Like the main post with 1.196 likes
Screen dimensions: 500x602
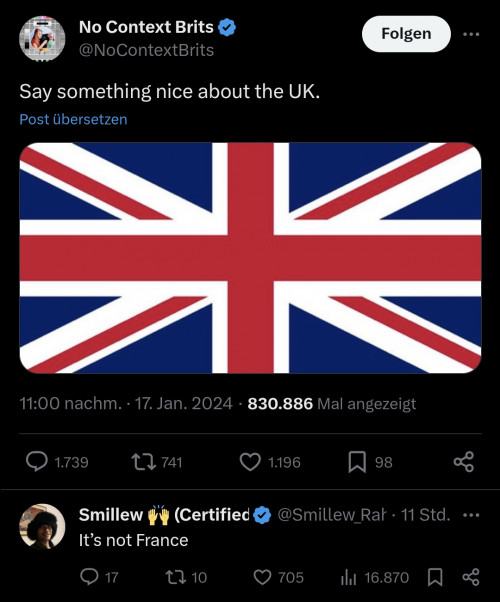click(250, 462)
